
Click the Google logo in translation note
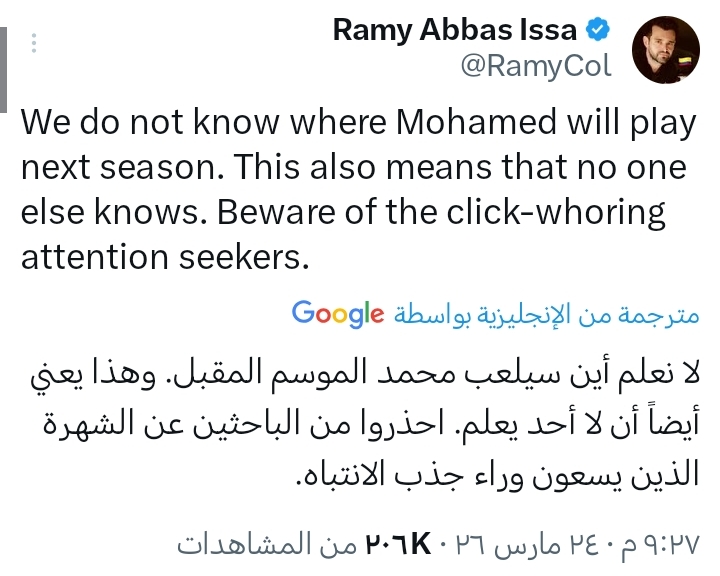click(338, 313)
